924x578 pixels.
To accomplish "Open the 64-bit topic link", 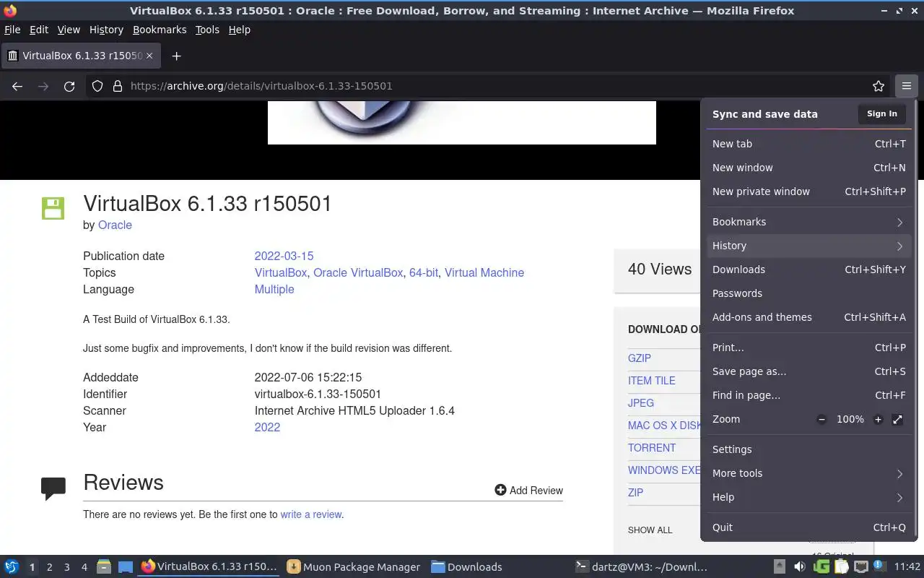I will [424, 272].
